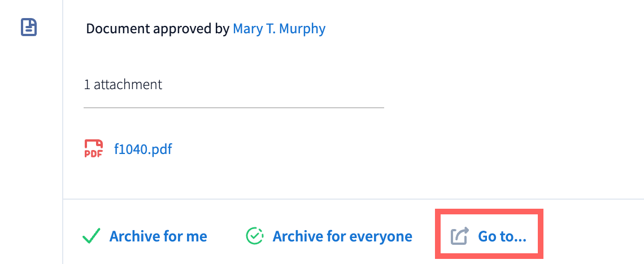Viewport: 644px width, 264px height.
Task: Click the green checkmark beside Archive for me
Action: 92,236
